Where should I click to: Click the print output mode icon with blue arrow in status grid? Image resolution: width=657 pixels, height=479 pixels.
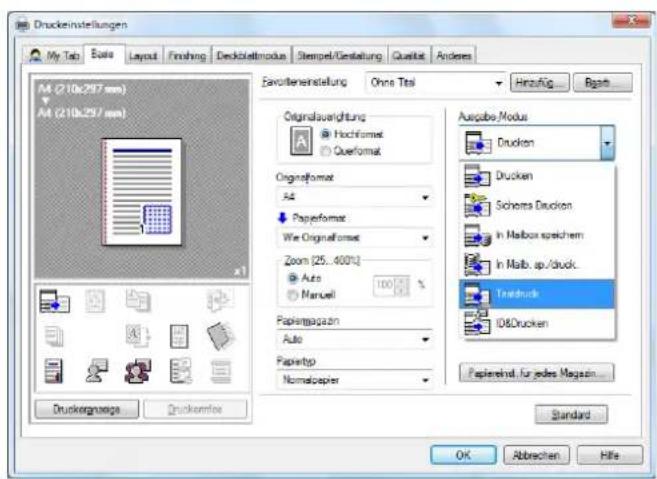54,301
